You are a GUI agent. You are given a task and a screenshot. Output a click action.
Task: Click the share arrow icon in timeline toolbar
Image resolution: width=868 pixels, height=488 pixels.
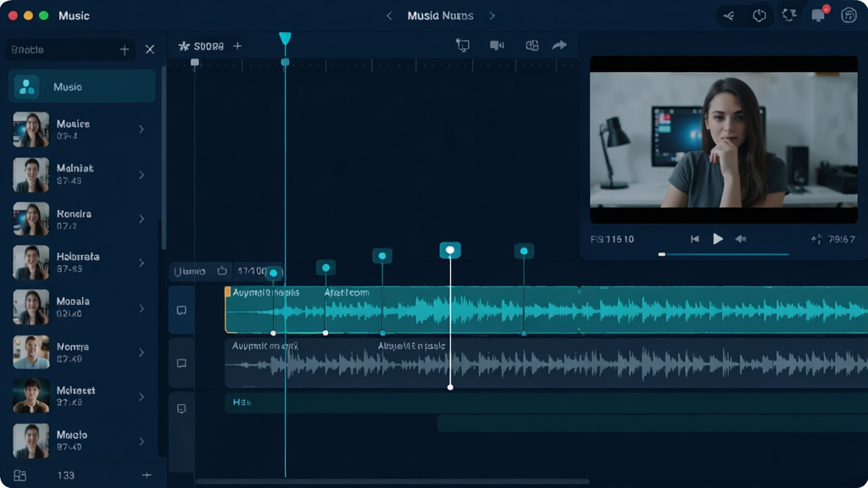pyautogui.click(x=559, y=46)
